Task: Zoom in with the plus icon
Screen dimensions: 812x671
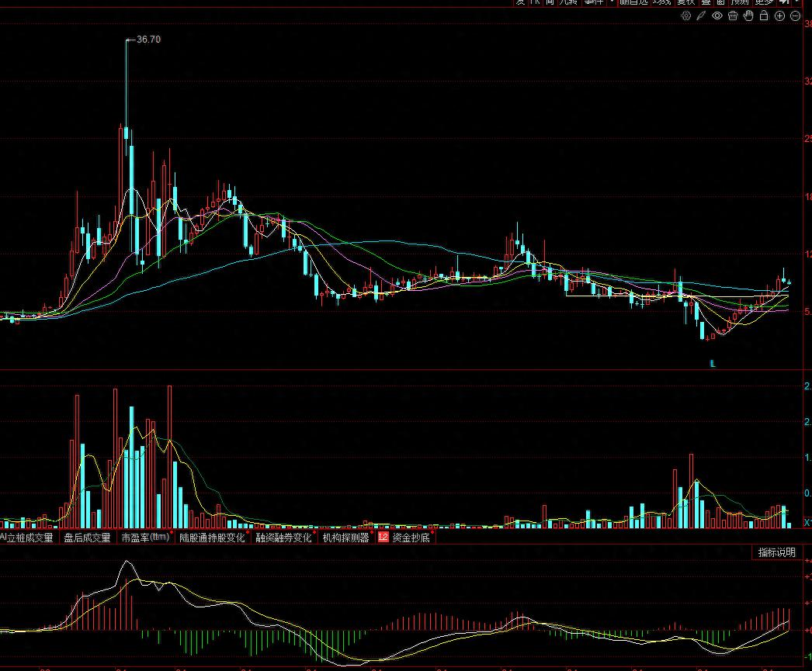Action: (780, 16)
